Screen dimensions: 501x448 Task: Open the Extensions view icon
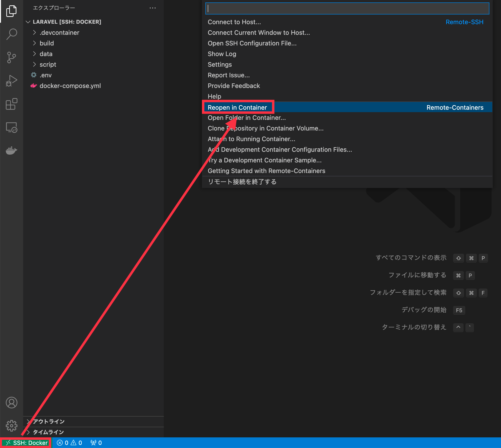point(12,104)
